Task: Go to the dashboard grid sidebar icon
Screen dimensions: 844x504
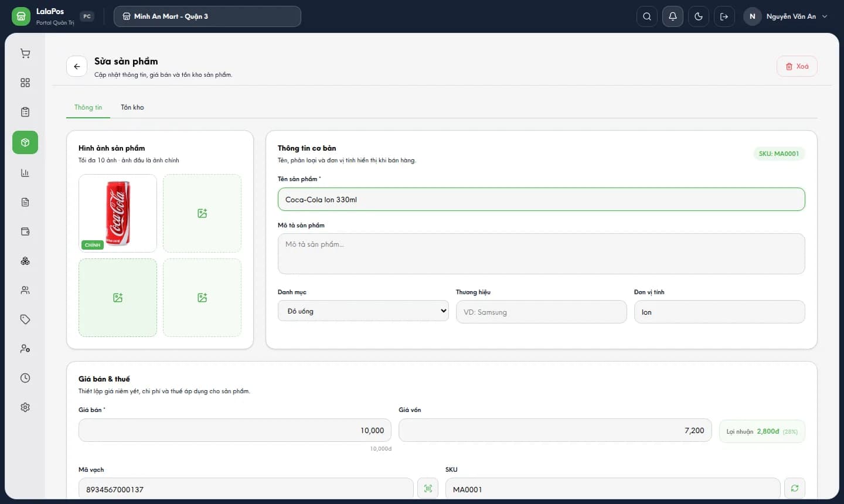Action: click(25, 83)
